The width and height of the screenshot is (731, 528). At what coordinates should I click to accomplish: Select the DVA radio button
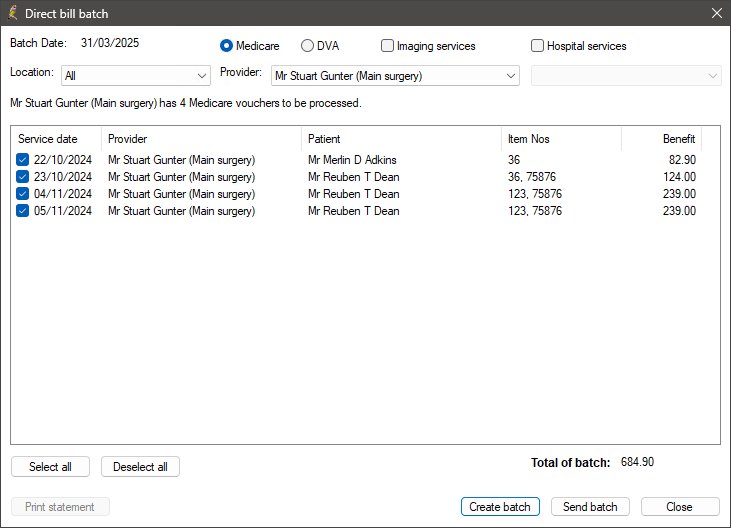point(307,46)
